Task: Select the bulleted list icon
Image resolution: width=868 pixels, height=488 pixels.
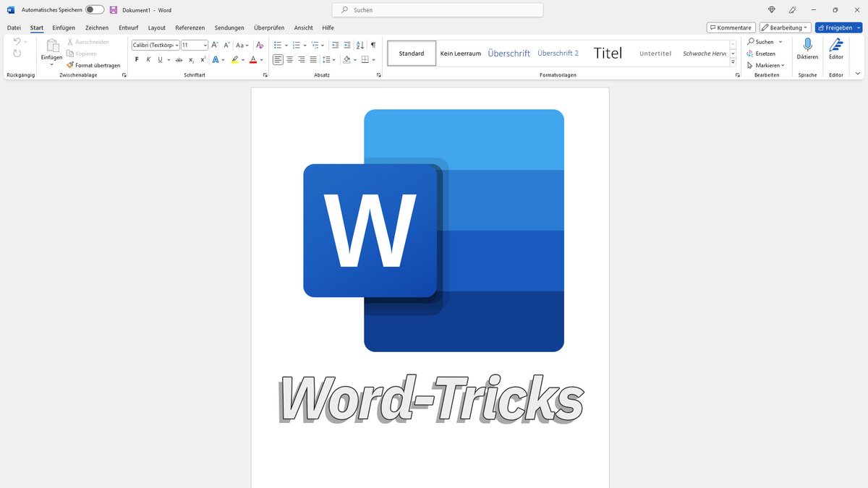Action: click(x=278, y=45)
